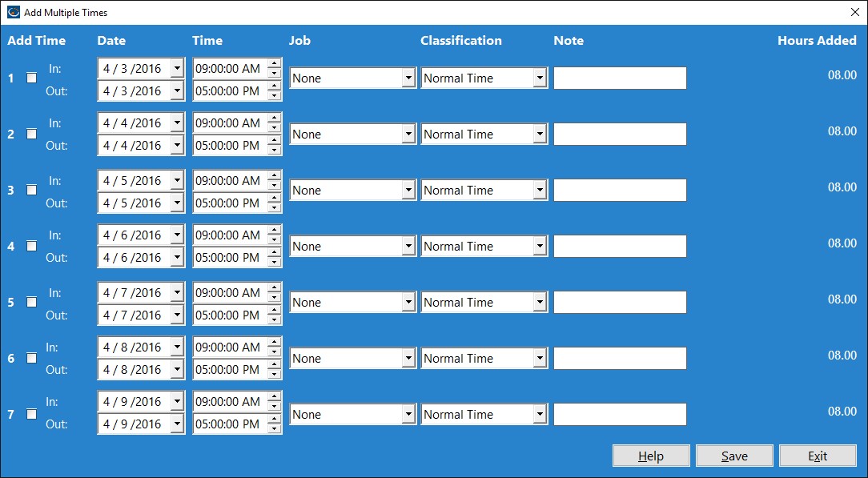Close the Add Multiple Times window

point(854,12)
